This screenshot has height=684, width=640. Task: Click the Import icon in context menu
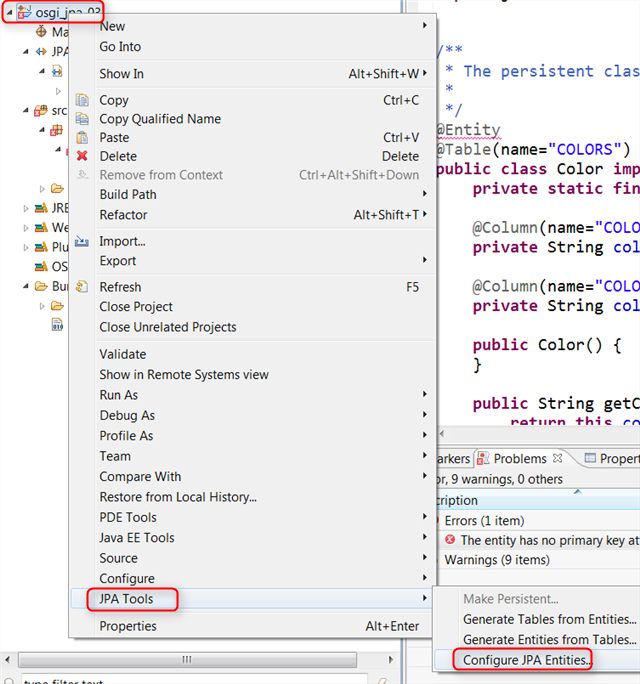pos(82,241)
